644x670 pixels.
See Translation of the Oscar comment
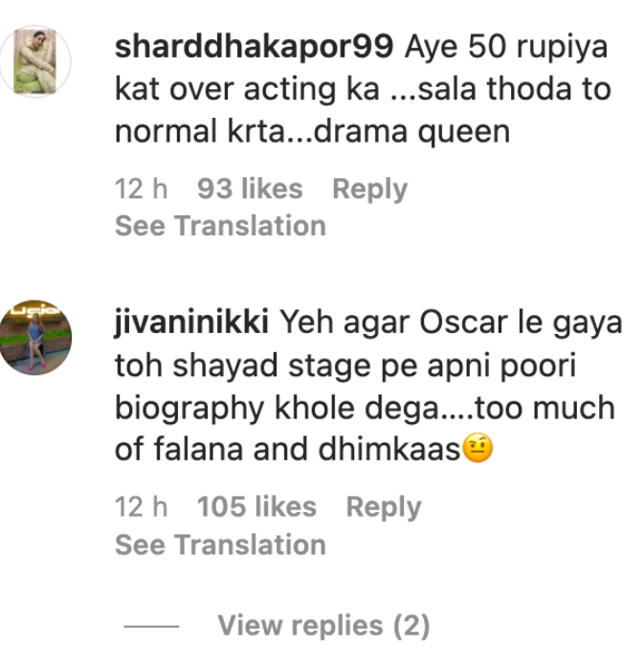(x=220, y=545)
